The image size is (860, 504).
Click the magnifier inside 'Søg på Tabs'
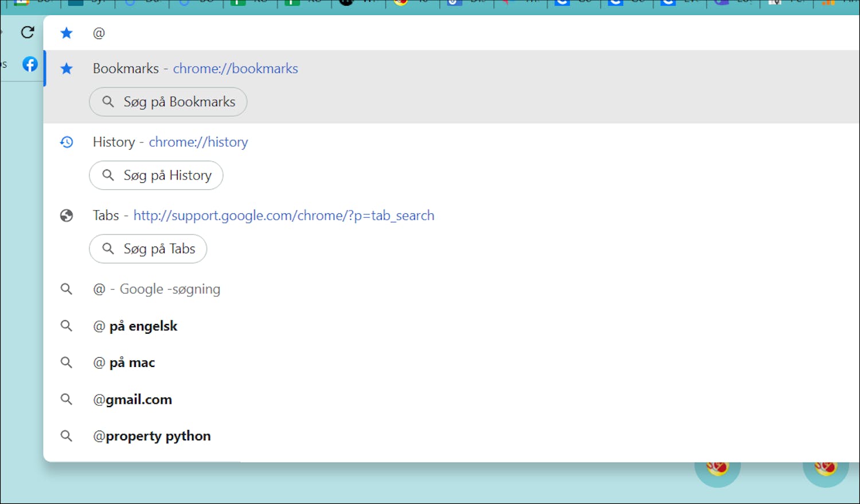pos(108,249)
